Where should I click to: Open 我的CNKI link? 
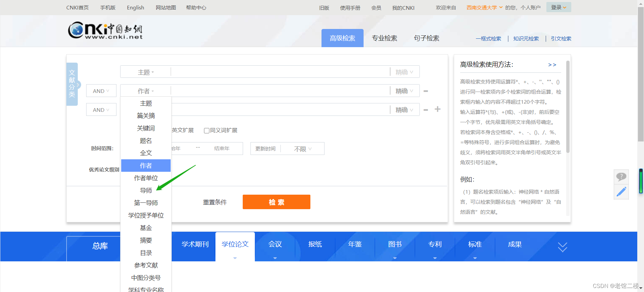point(403,8)
